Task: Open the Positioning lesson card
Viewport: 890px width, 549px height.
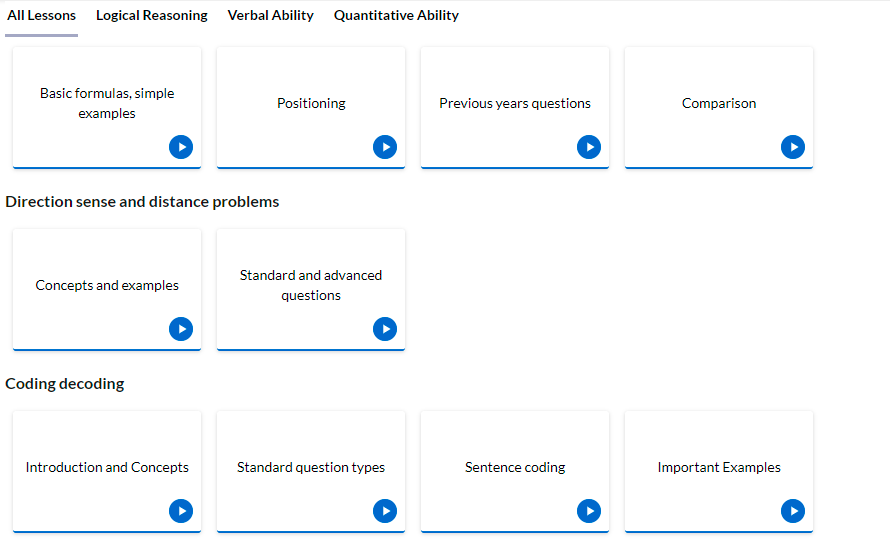Action: point(311,107)
